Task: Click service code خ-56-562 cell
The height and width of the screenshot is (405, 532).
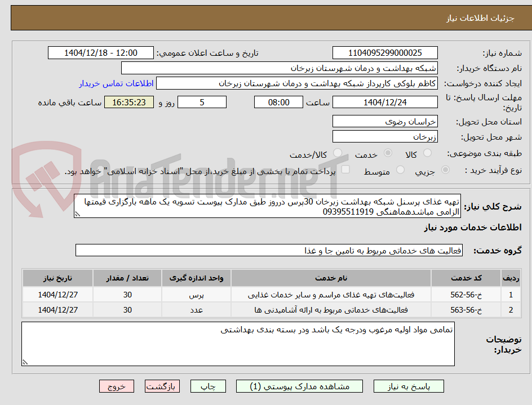Action: pyautogui.click(x=466, y=295)
